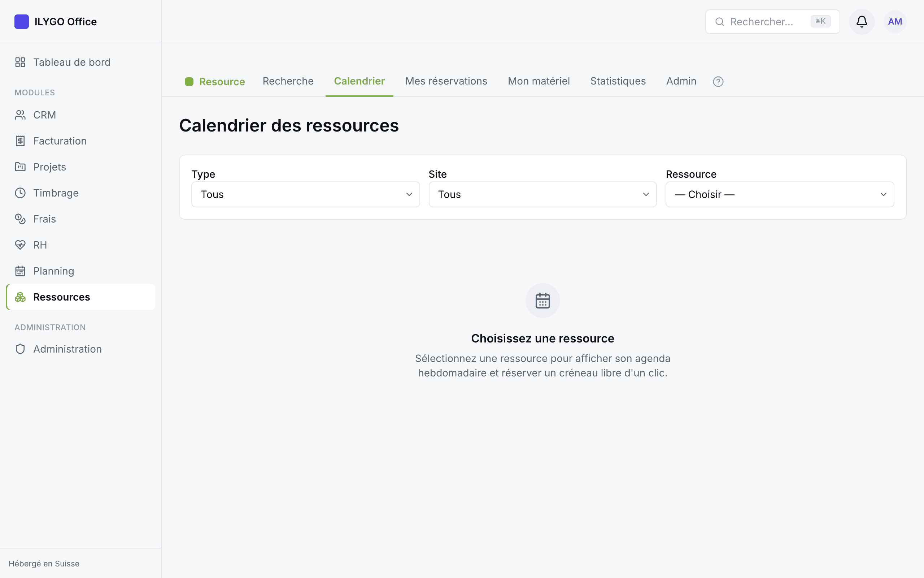This screenshot has width=924, height=578.
Task: Click the ⌘K shortcut badge
Action: pyautogui.click(x=820, y=21)
